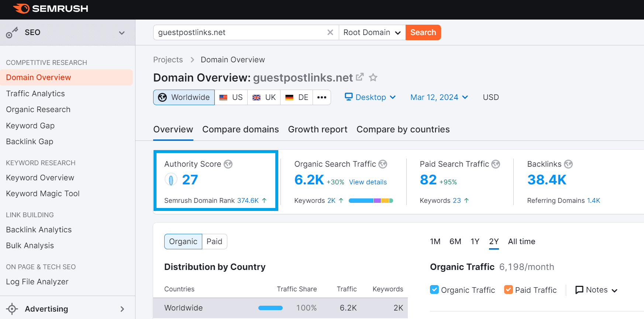This screenshot has height=319, width=644.
Task: Uncheck the Organic Traffic checkbox
Action: 434,290
